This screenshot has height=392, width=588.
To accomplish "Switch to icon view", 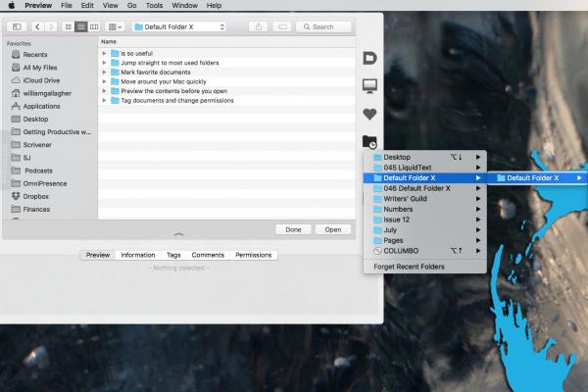I will pos(69,26).
